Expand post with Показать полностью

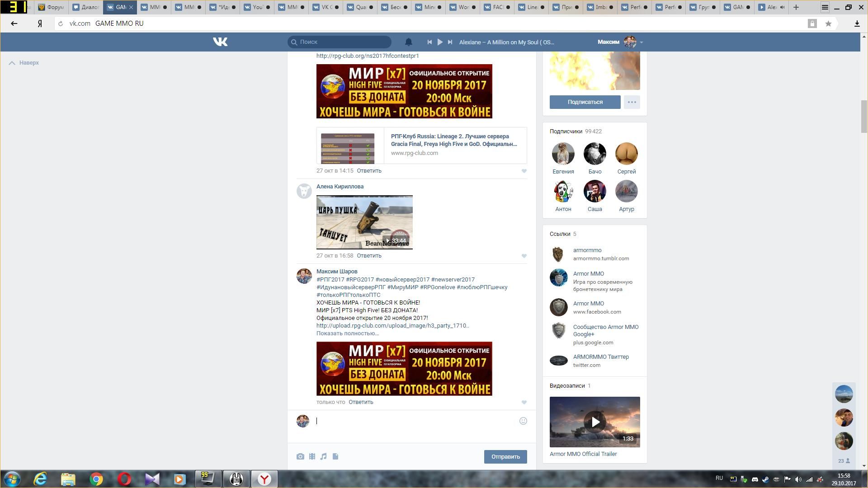pos(347,333)
